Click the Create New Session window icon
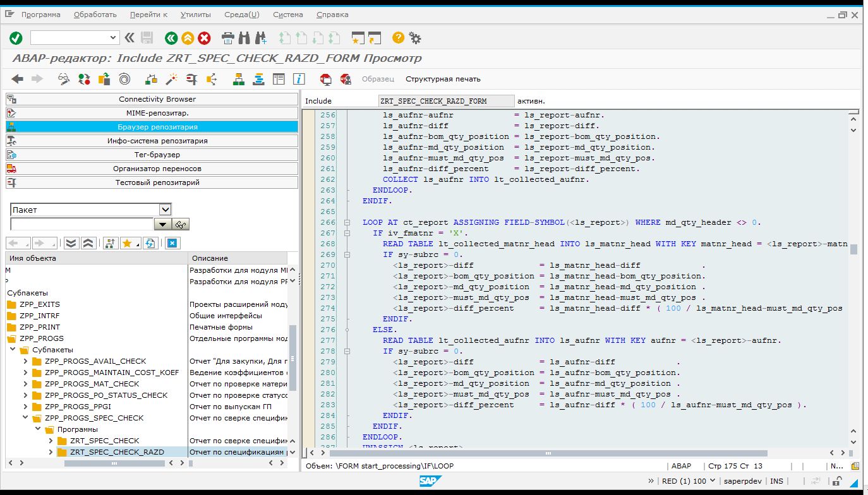This screenshot has height=495, width=868. click(x=358, y=38)
